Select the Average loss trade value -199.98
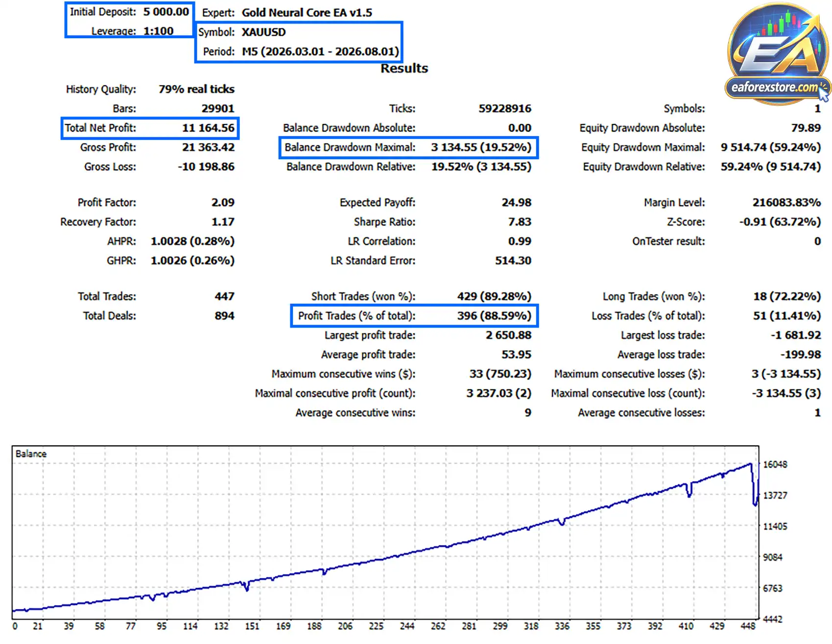This screenshot has height=644, width=832. (x=801, y=355)
